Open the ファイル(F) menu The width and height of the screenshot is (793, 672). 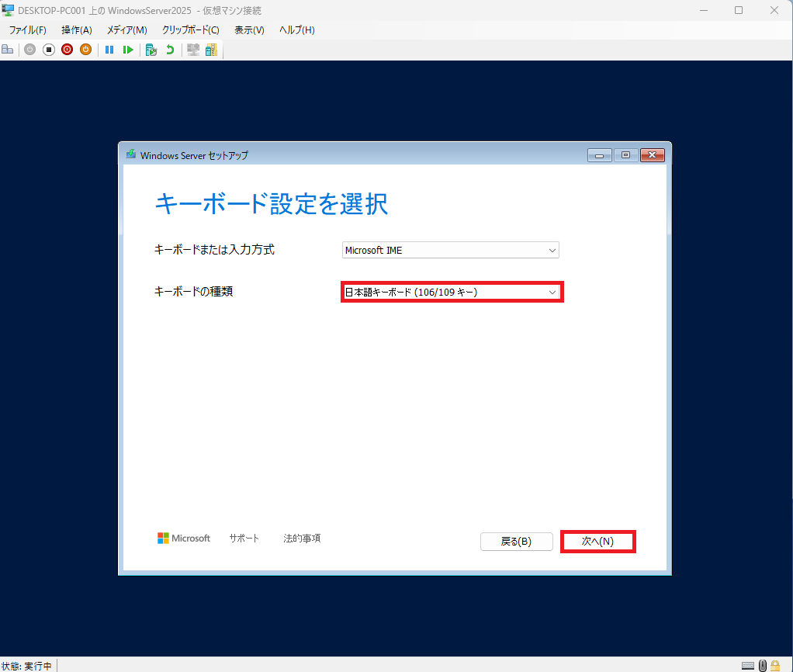(27, 29)
